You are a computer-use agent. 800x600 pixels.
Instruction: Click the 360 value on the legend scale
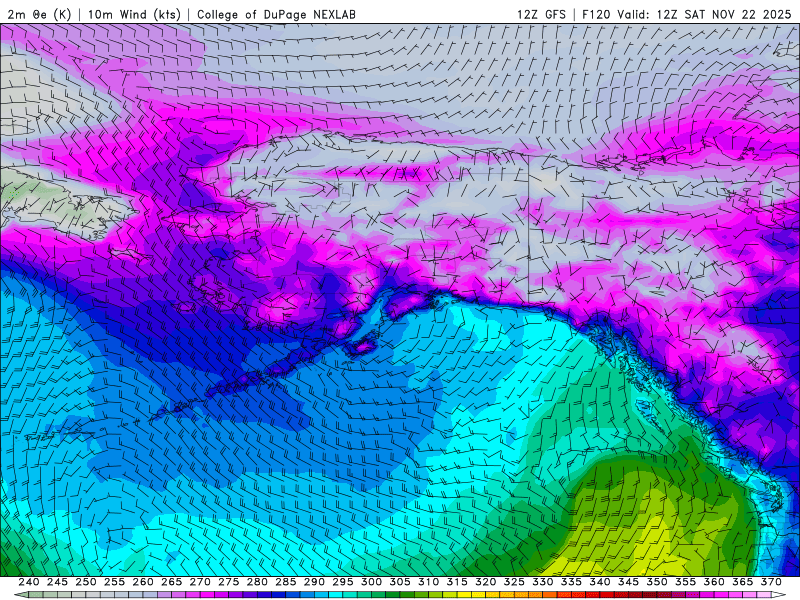tap(714, 582)
